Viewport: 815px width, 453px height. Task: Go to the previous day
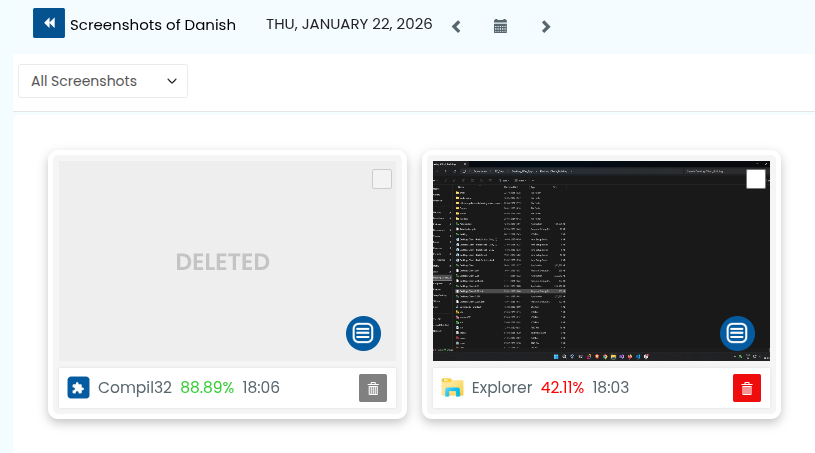click(x=456, y=26)
